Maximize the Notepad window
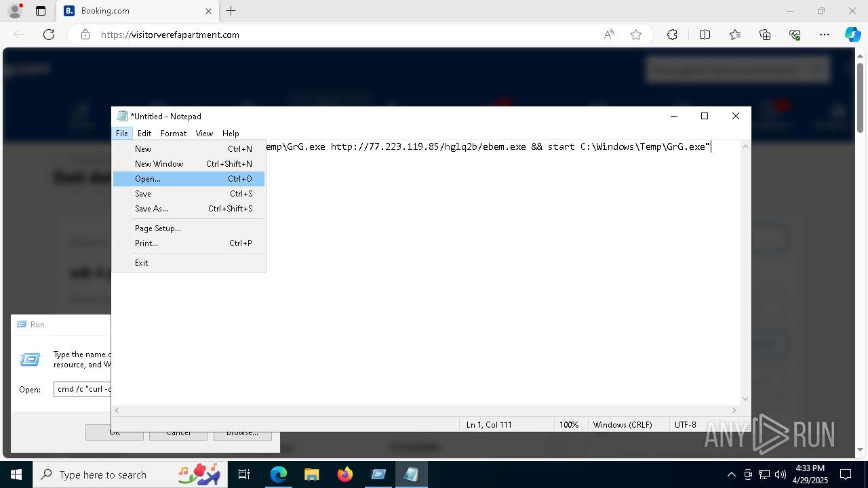This screenshot has height=488, width=868. pyautogui.click(x=705, y=116)
